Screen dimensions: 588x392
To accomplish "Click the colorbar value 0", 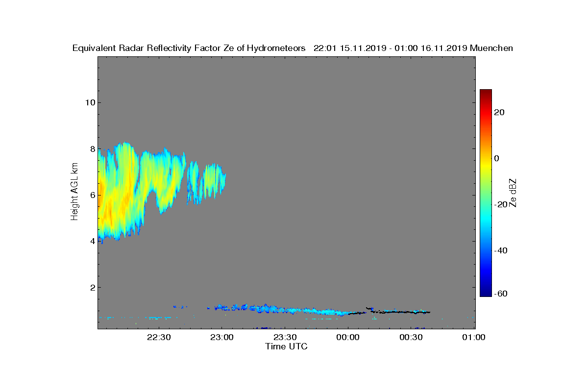I will click(497, 158).
